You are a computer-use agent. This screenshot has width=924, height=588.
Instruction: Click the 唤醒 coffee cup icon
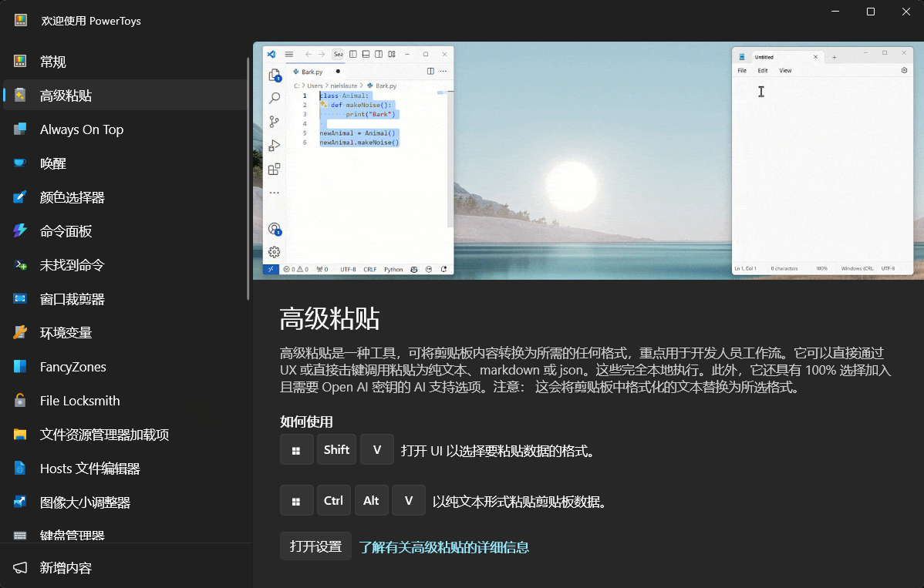(20, 163)
